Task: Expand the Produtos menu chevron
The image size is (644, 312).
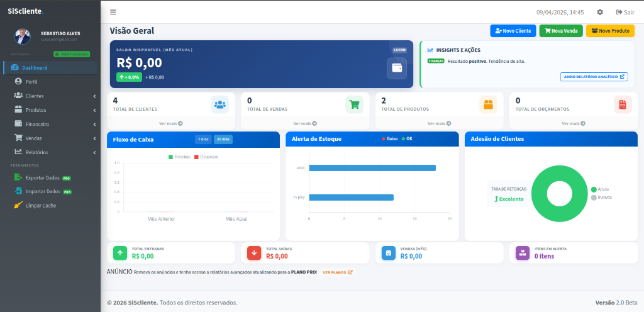Action: [x=94, y=110]
